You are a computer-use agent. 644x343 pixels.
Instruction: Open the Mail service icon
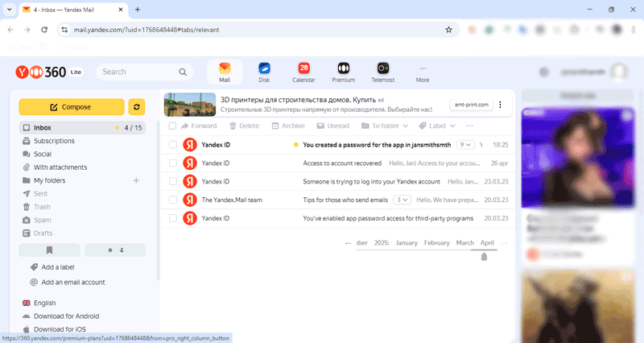click(x=225, y=72)
